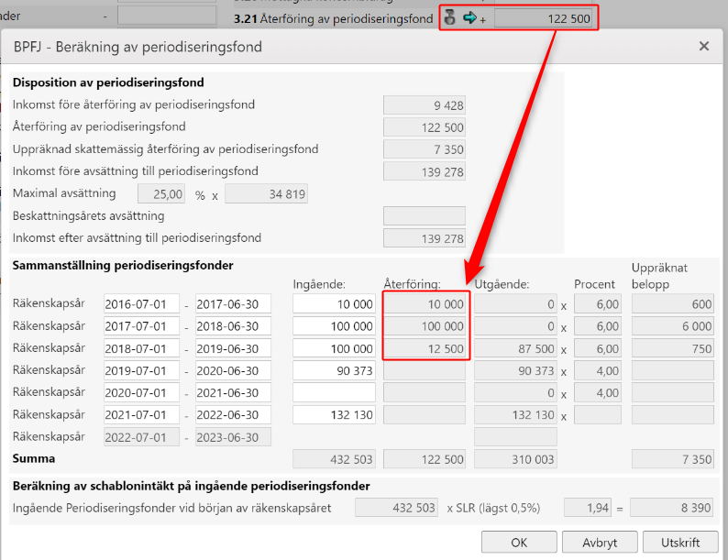
Task: Click start date 2019-07-01 field
Action: 141,370
